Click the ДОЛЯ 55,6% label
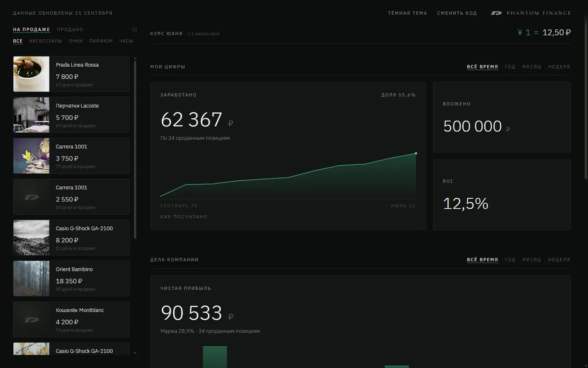 (398, 95)
